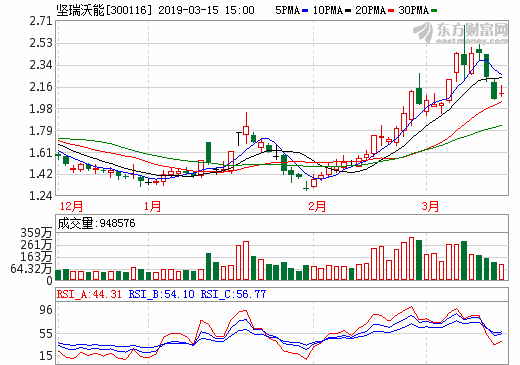This screenshot has height=365, width=520.
Task: Click the 96 RSI axis label
Action: 46,310
